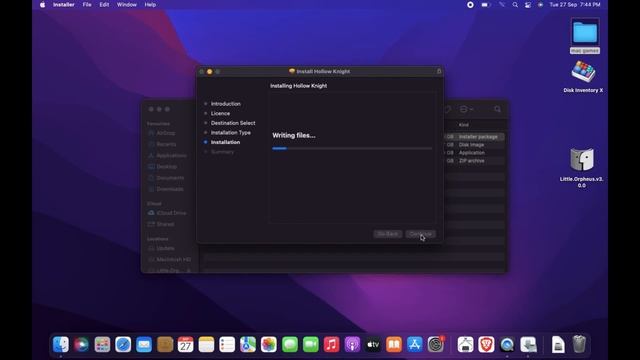Screen dimensions: 640x360
Task: Open FaceTime from the dock
Action: [x=311, y=344]
